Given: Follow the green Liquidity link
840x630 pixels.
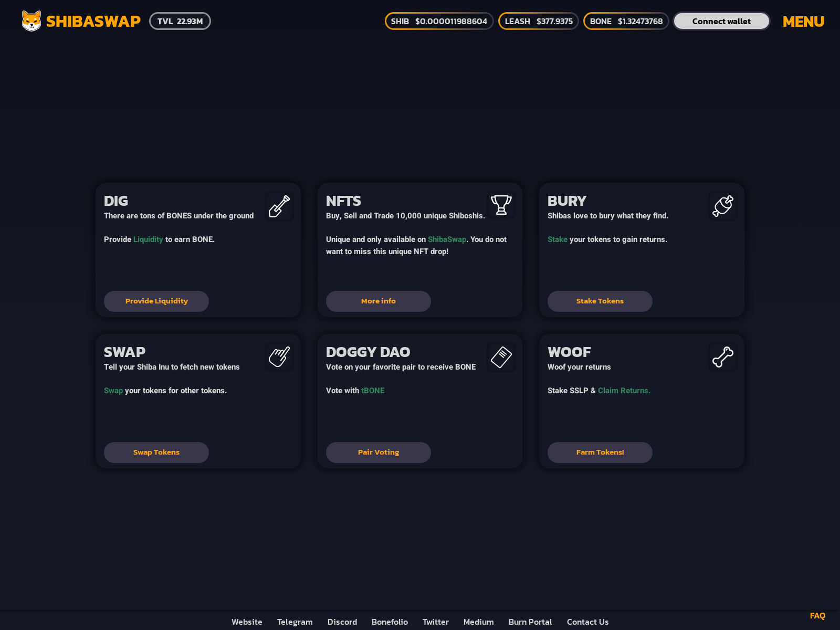Looking at the screenshot, I should (x=148, y=239).
